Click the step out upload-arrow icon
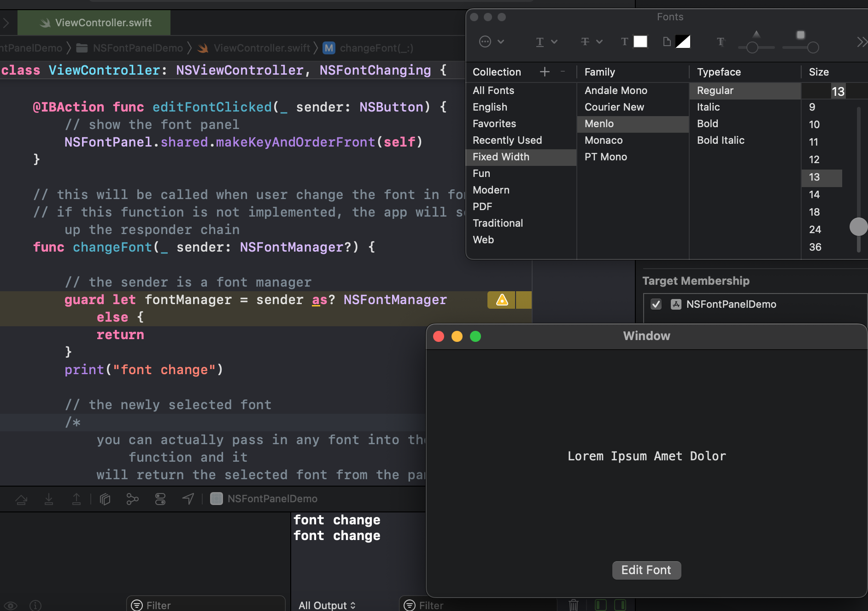The height and width of the screenshot is (611, 868). click(76, 499)
